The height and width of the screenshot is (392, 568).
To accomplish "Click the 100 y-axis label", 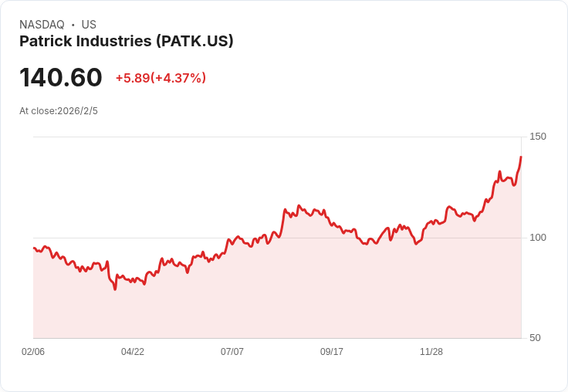I will [x=538, y=237].
